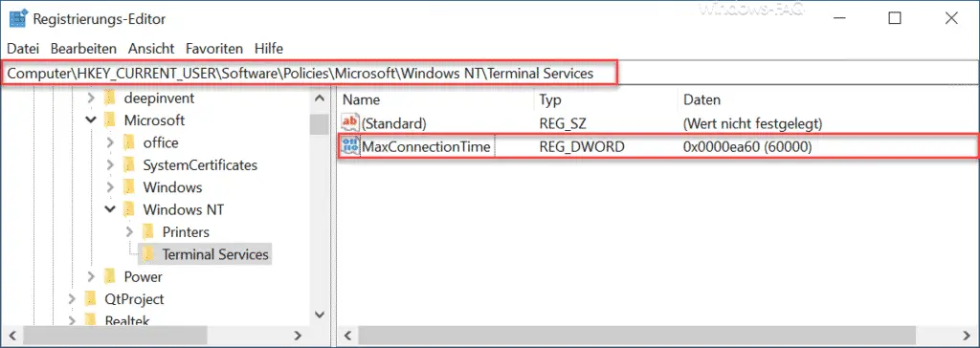980x348 pixels.
Task: Maximize the Registrierungs-Editor window
Action: 895,19
